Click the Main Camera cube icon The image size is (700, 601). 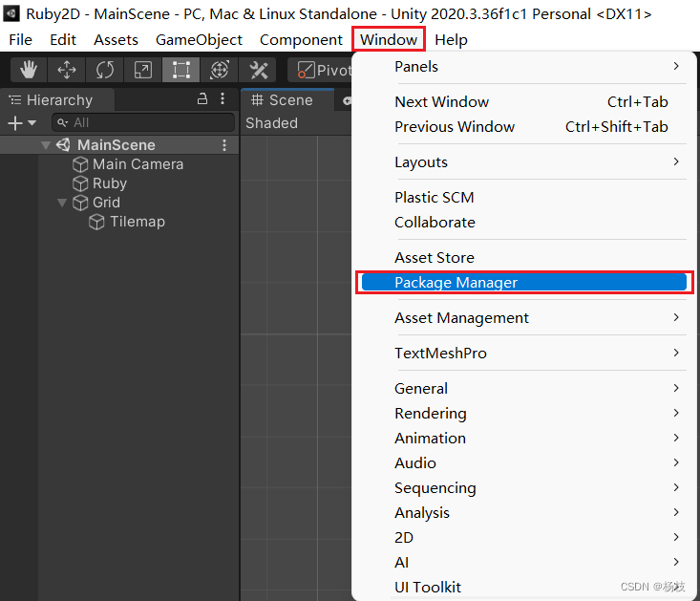click(x=80, y=164)
